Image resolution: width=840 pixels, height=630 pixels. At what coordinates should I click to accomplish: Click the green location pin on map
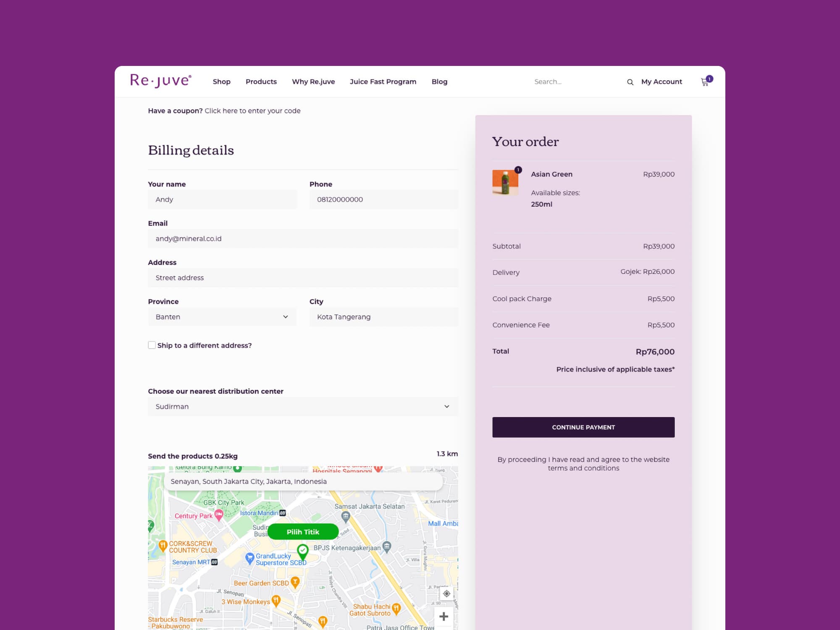(303, 551)
